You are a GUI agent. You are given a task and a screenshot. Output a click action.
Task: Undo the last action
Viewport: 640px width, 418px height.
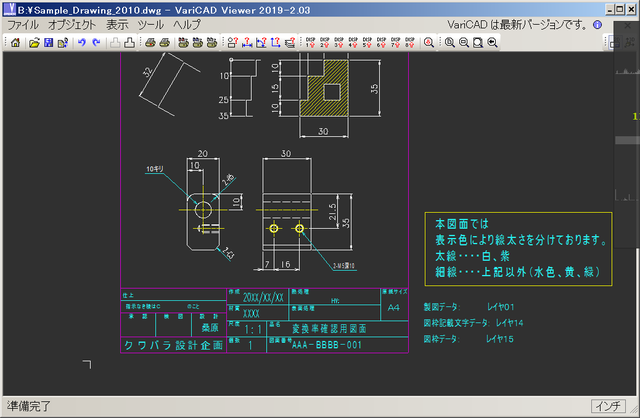pos(82,42)
